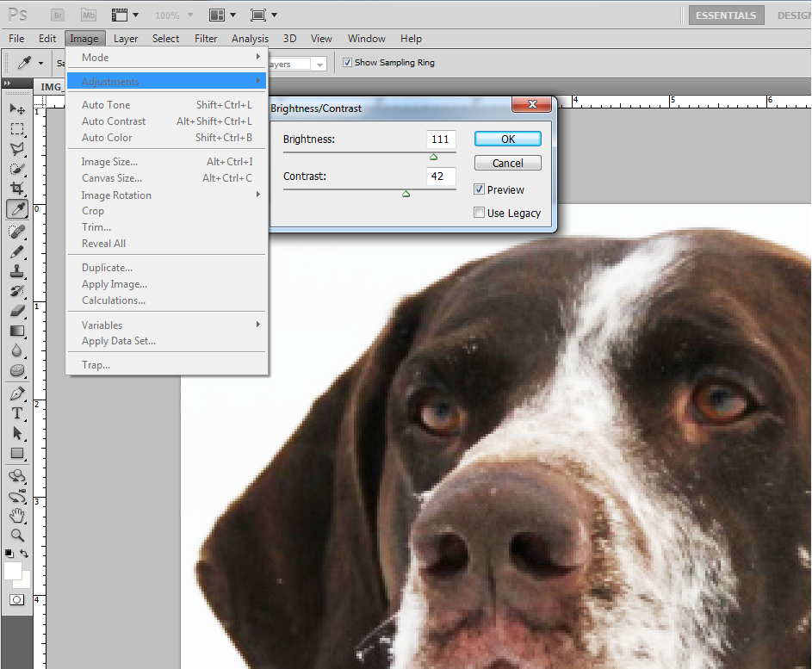Click the Contrast slider handle

tap(406, 194)
